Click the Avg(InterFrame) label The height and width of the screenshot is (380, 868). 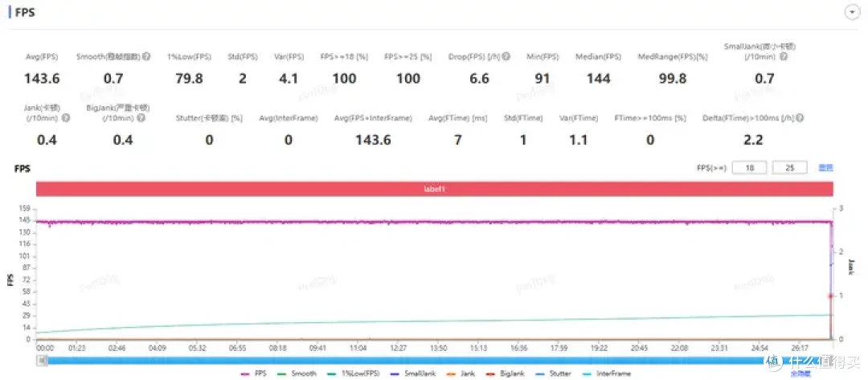click(289, 118)
